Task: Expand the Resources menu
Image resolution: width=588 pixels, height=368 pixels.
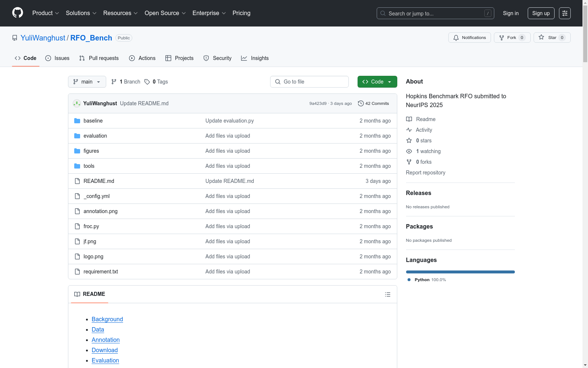Action: (121, 13)
